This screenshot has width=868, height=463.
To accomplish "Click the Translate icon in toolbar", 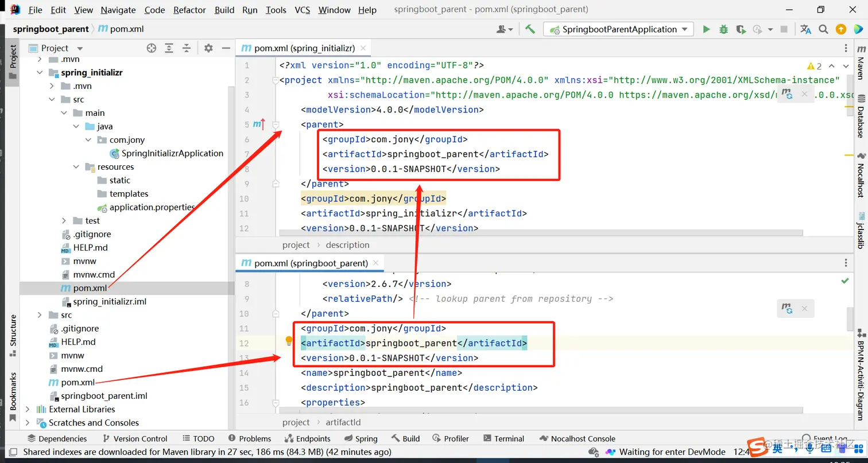I will coord(806,29).
